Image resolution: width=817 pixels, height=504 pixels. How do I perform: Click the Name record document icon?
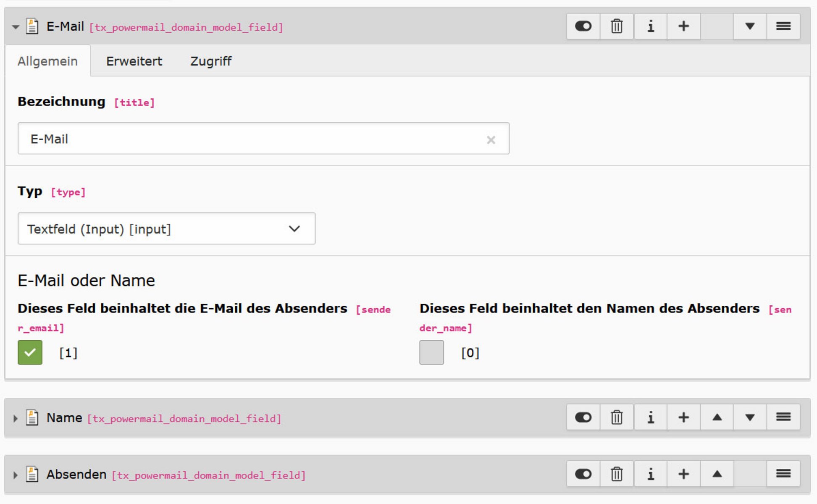pos(32,417)
